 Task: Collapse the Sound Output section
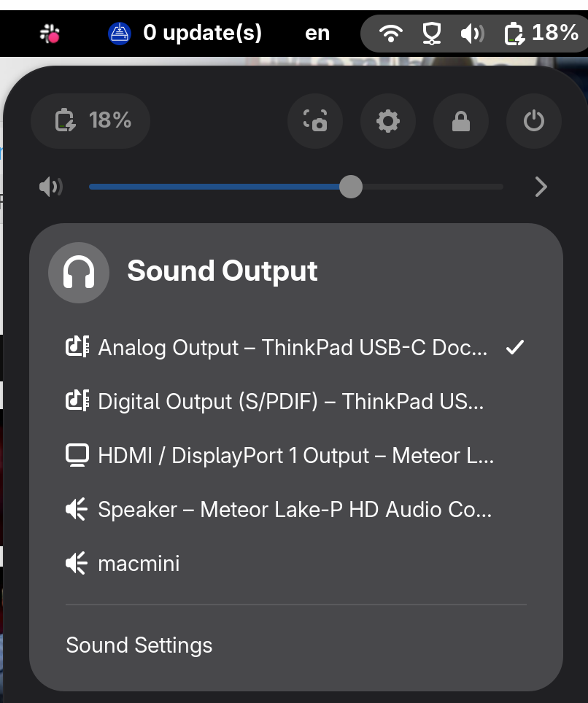coord(222,271)
